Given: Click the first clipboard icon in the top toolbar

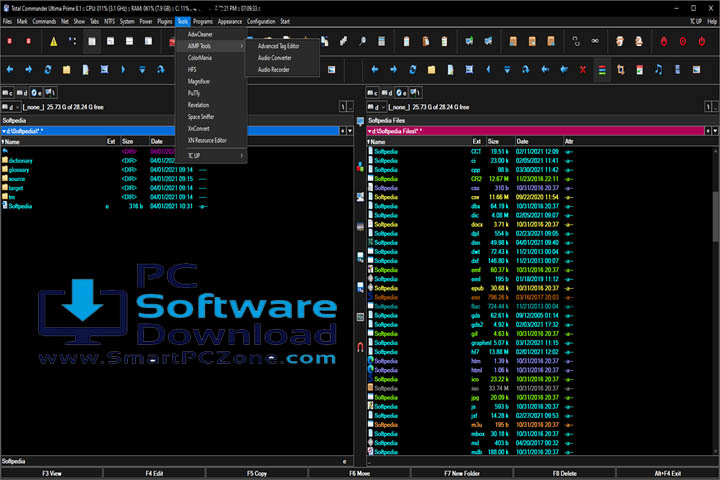Looking at the screenshot, I should [406, 42].
